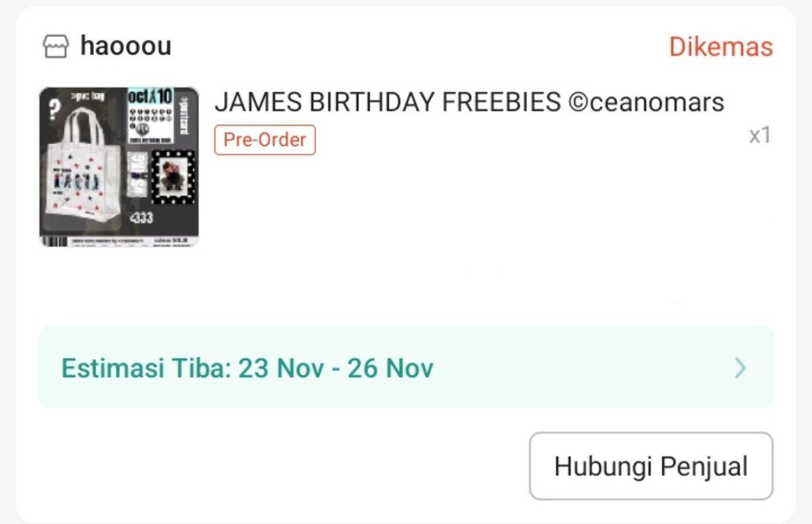Tap the Dikemas order status label
This screenshot has width=812, height=524.
(721, 47)
